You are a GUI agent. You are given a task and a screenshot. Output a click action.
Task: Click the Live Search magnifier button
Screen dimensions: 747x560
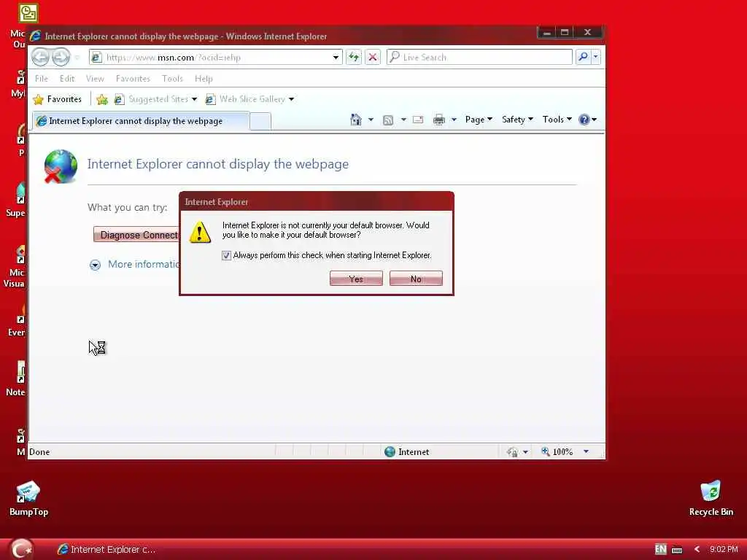(583, 57)
